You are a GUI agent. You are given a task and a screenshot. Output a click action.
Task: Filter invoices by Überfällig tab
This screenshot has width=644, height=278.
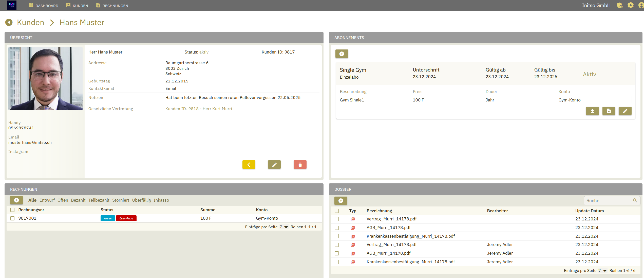click(x=141, y=200)
